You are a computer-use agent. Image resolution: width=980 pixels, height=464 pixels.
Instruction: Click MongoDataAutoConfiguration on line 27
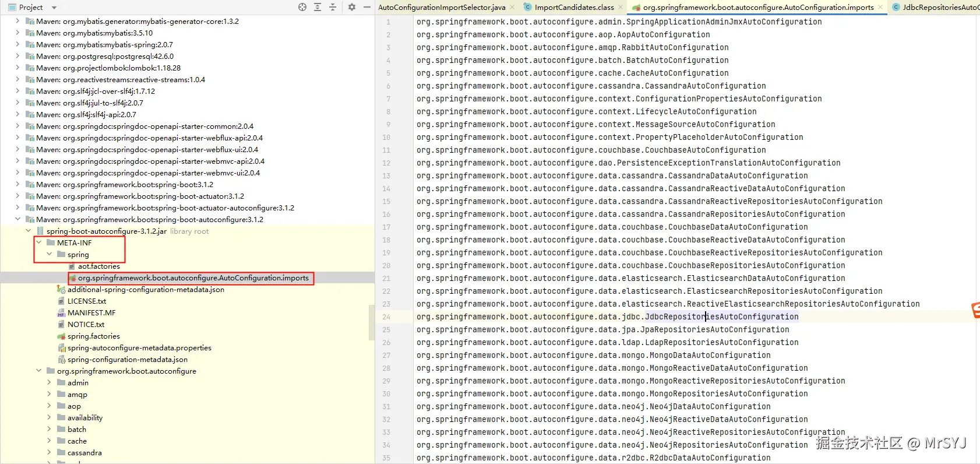pyautogui.click(x=710, y=355)
